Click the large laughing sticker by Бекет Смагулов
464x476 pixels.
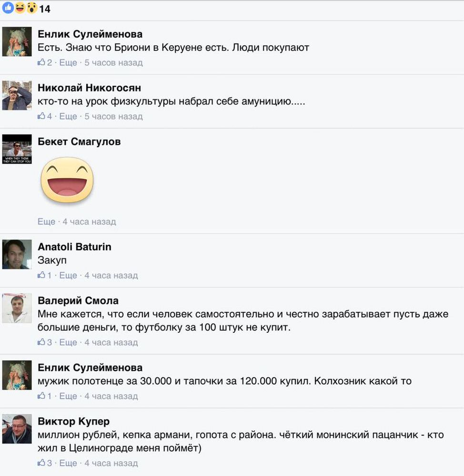(x=67, y=180)
